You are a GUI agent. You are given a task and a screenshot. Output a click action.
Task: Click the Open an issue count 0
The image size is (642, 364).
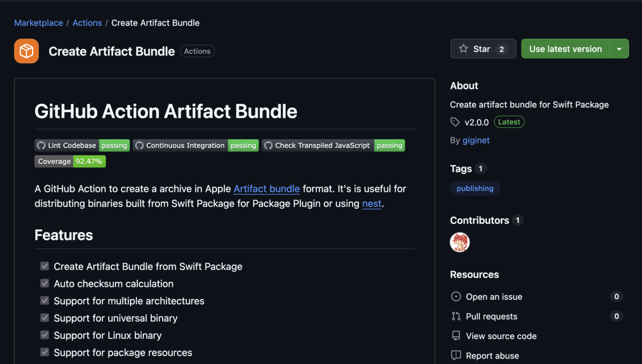(x=616, y=297)
